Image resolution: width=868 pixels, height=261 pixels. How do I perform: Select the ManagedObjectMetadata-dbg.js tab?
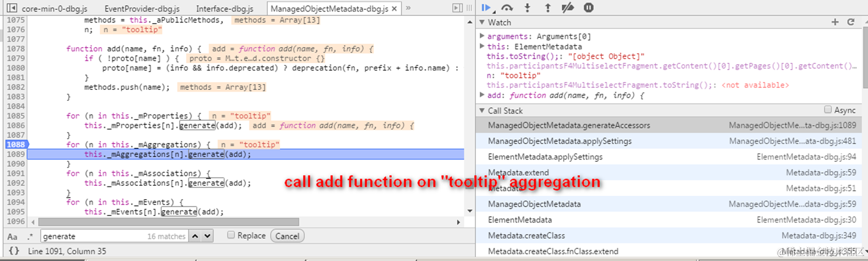[x=329, y=9]
